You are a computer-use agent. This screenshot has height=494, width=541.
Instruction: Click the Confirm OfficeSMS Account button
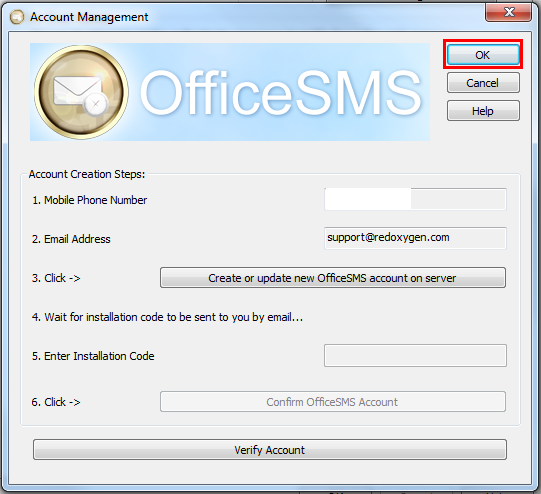tap(333, 402)
